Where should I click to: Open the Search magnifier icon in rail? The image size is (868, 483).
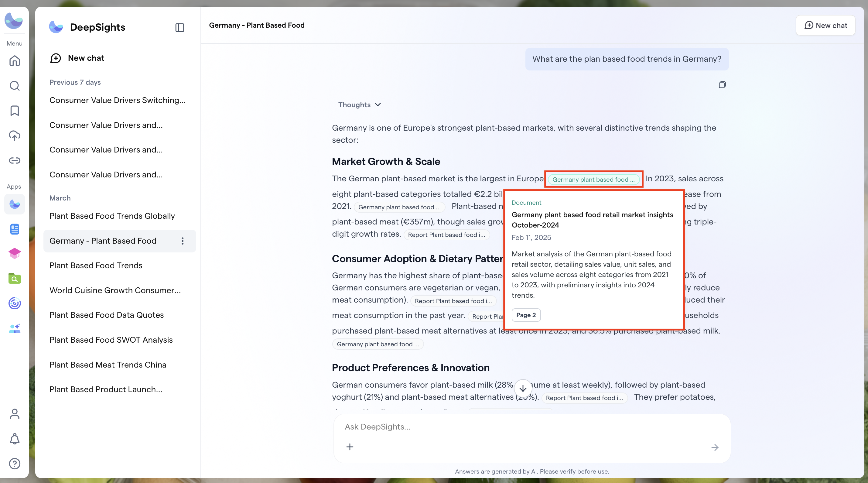(15, 86)
